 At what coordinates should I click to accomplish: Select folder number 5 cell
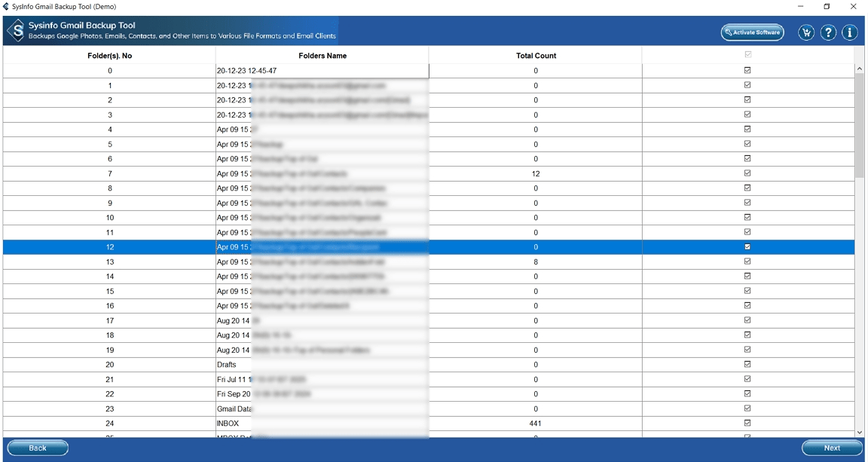pyautogui.click(x=109, y=144)
